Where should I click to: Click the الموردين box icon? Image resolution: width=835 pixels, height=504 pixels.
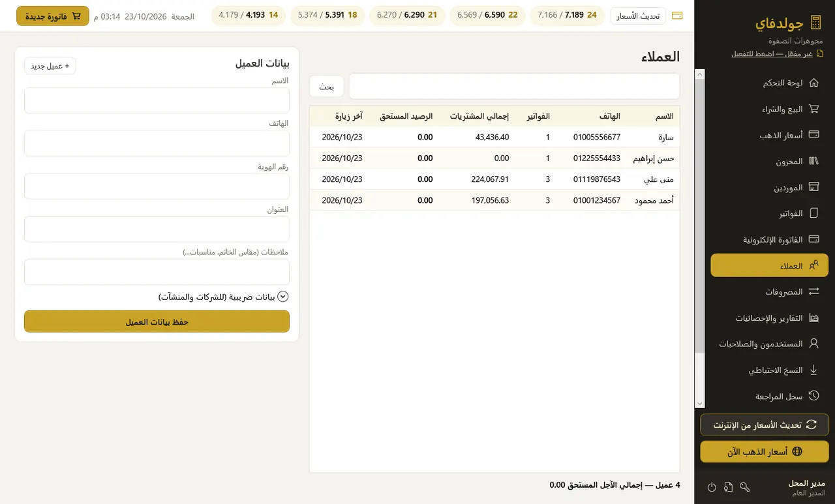(813, 187)
